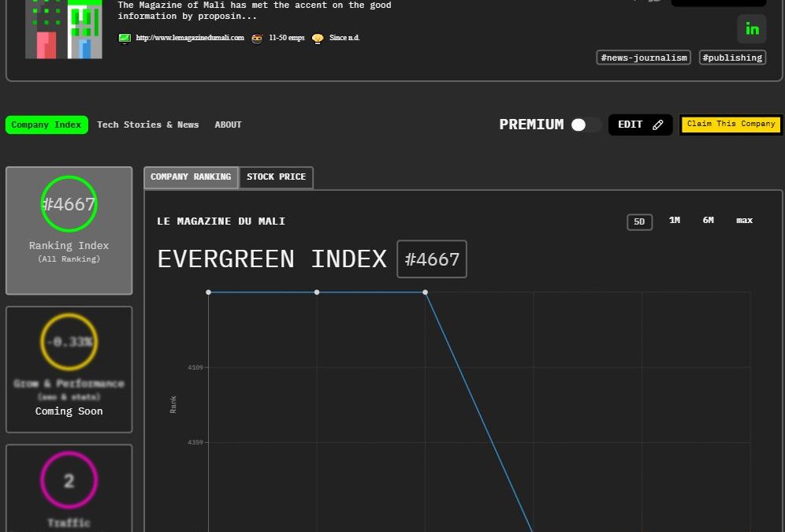Viewport: 785px width, 532px height.
Task: Click the employees face icon
Action: click(257, 38)
